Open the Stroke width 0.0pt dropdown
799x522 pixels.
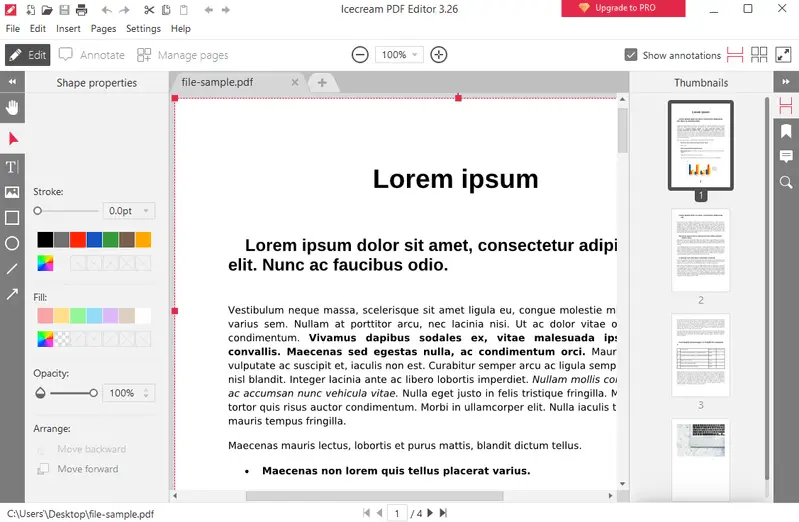tap(128, 211)
